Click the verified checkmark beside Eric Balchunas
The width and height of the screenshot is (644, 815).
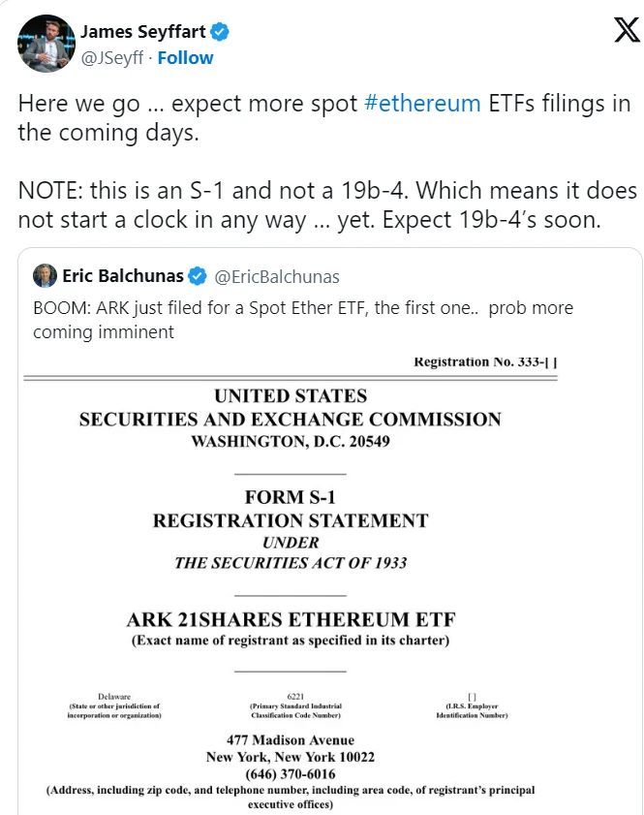pyautogui.click(x=199, y=276)
